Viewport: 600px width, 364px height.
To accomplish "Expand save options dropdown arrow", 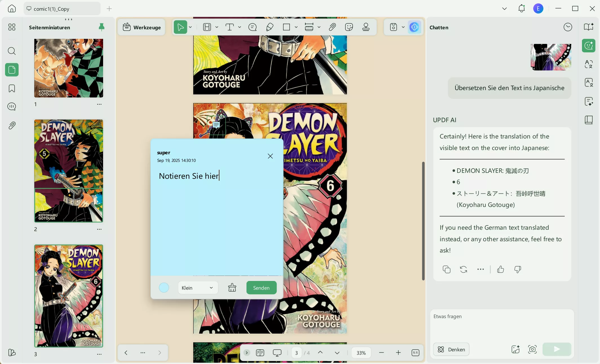I will pyautogui.click(x=403, y=27).
